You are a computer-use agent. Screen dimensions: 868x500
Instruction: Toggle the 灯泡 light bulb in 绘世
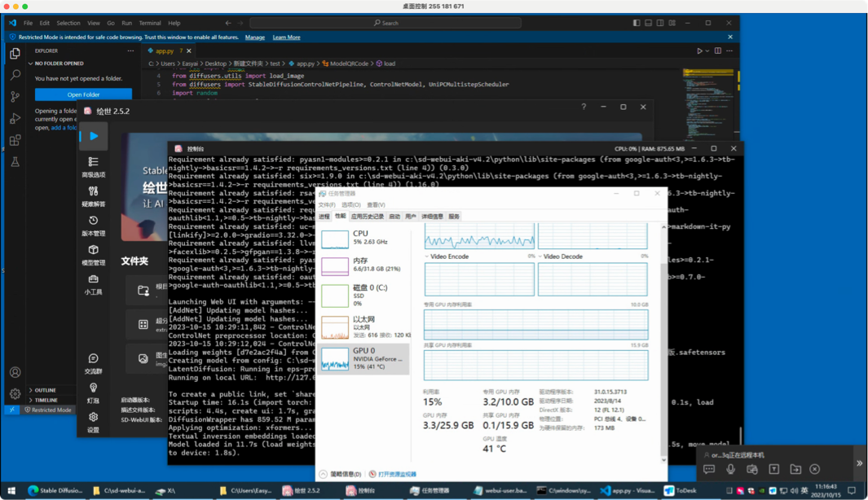(x=93, y=393)
